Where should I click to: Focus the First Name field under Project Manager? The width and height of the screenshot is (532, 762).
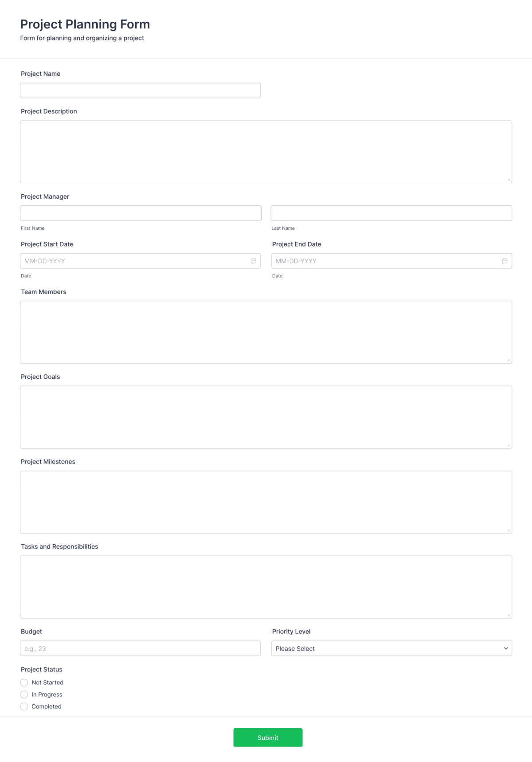(x=140, y=213)
